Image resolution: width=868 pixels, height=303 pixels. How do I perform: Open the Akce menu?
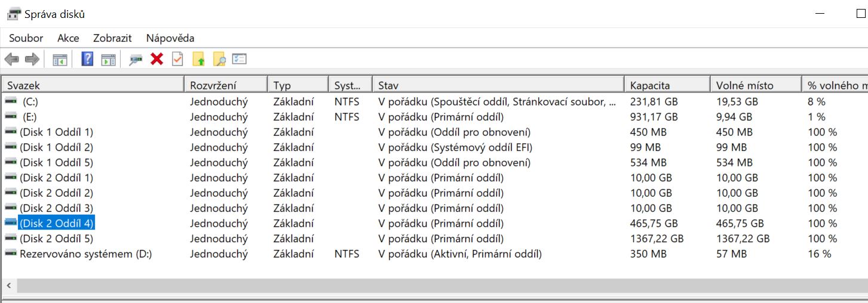(x=68, y=38)
